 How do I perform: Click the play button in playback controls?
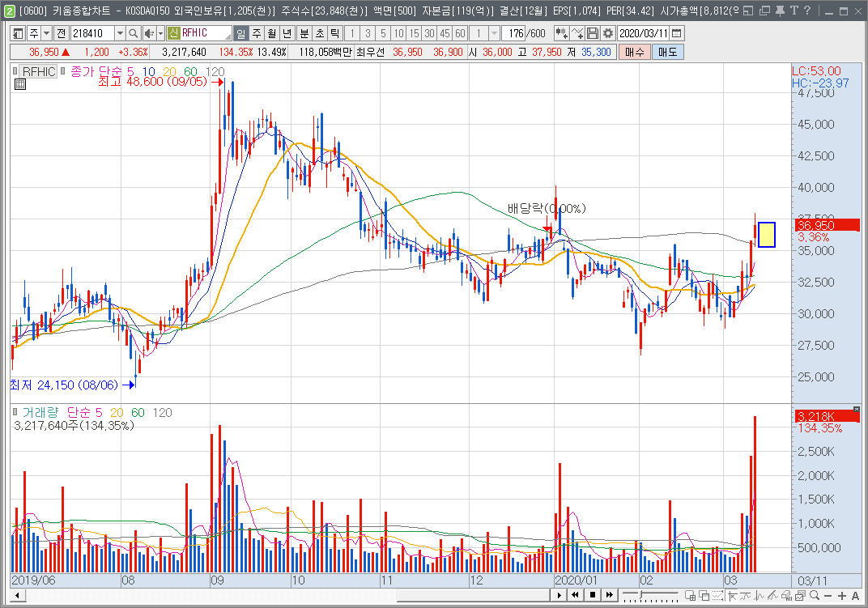[x=559, y=595]
